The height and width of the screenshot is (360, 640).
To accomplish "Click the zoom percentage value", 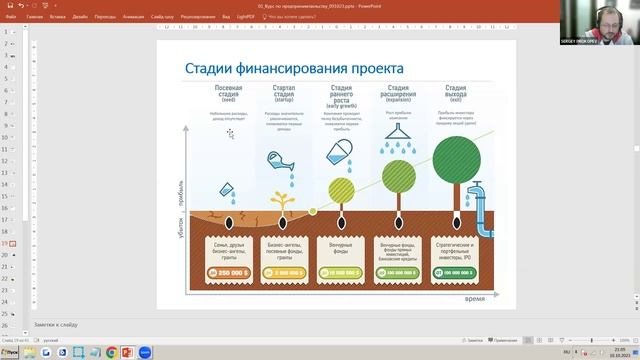I will [624, 340].
